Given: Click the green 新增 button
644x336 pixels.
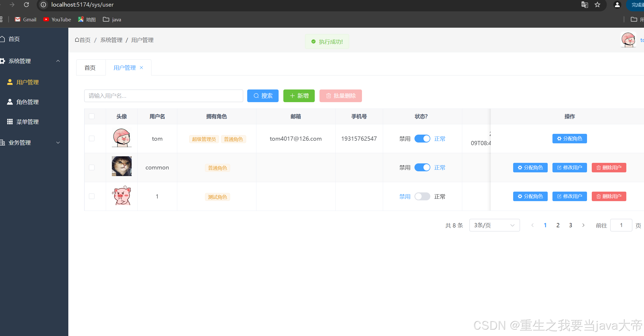Looking at the screenshot, I should (x=299, y=96).
